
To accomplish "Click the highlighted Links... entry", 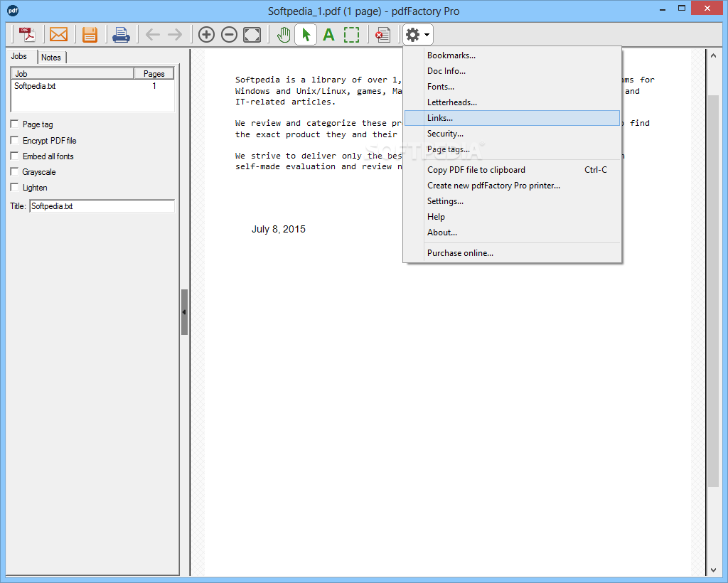I will click(512, 118).
